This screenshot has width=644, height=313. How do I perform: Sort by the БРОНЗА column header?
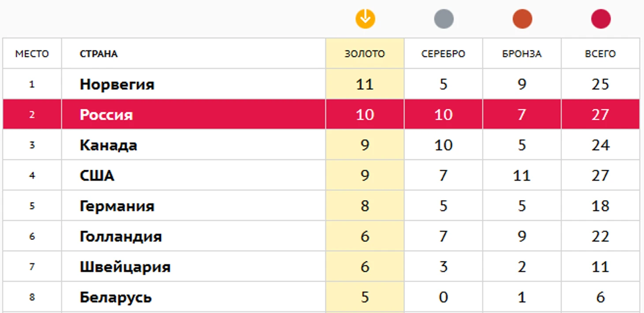(x=522, y=54)
